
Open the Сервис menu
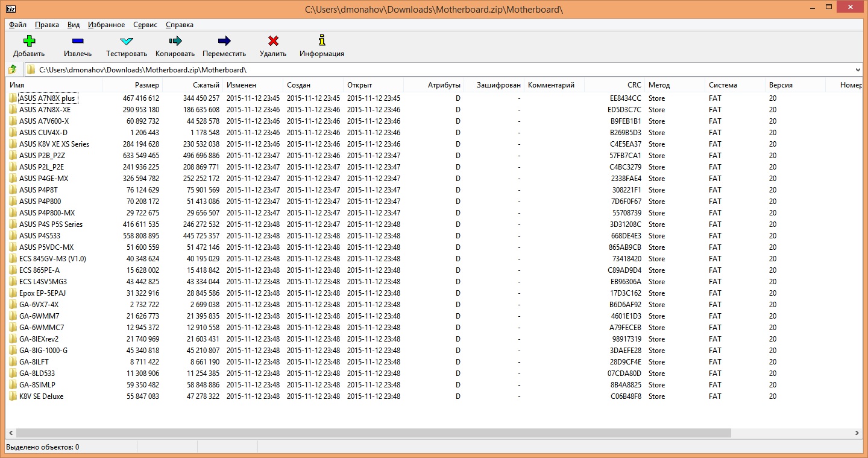[145, 25]
